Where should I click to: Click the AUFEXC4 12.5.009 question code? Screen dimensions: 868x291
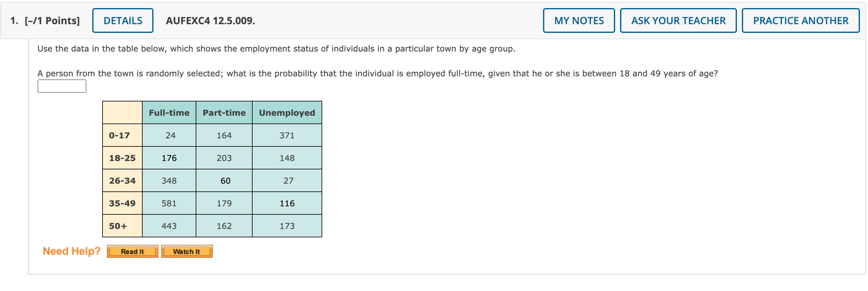[x=210, y=20]
